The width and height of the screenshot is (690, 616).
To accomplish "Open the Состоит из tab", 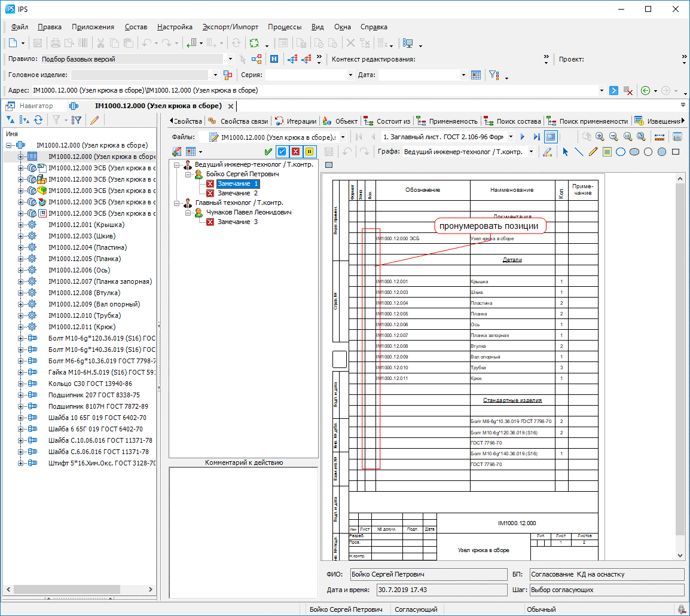I will point(393,121).
